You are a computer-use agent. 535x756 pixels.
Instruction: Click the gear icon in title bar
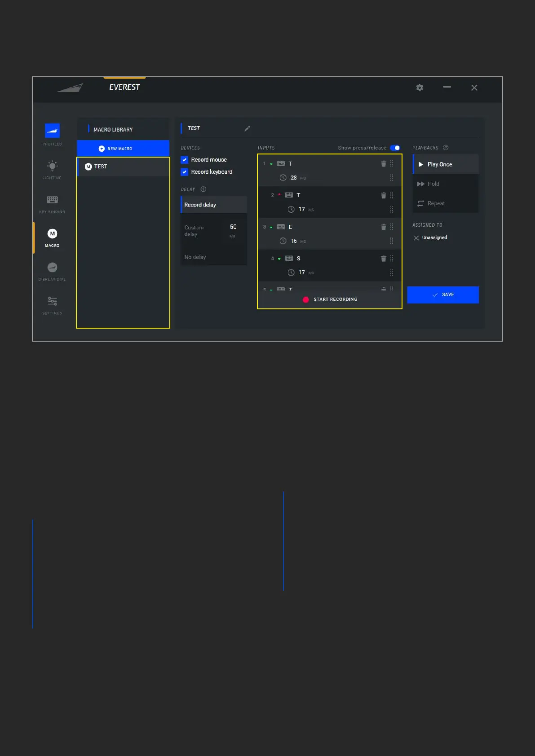pos(420,88)
